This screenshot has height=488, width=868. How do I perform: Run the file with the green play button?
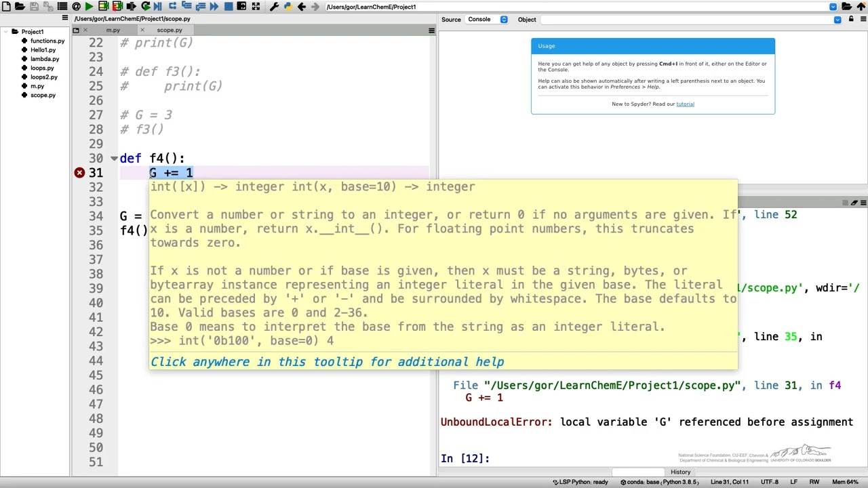tap(89, 7)
